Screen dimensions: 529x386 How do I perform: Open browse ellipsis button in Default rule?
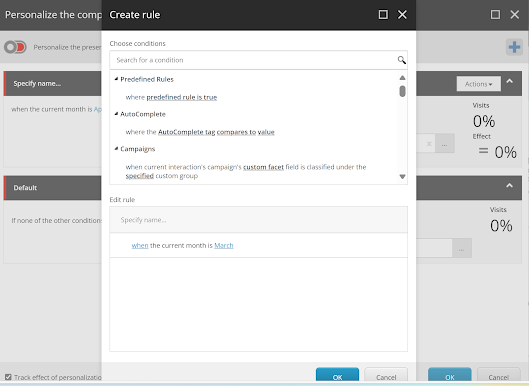462,248
